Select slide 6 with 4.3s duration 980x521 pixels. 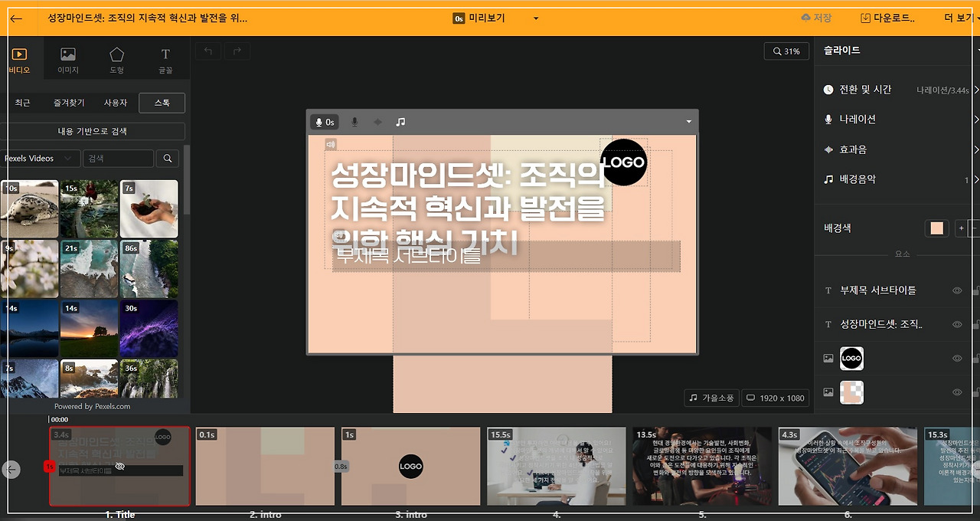click(x=848, y=467)
